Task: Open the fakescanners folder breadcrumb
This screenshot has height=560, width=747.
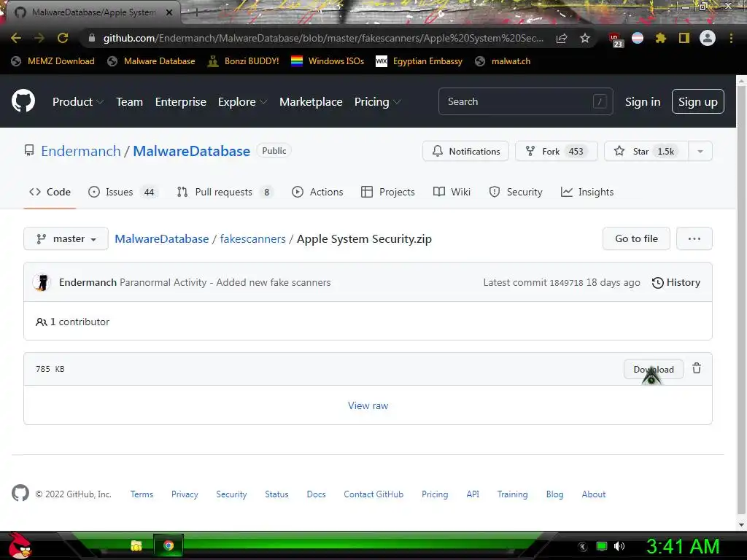Action: [253, 238]
